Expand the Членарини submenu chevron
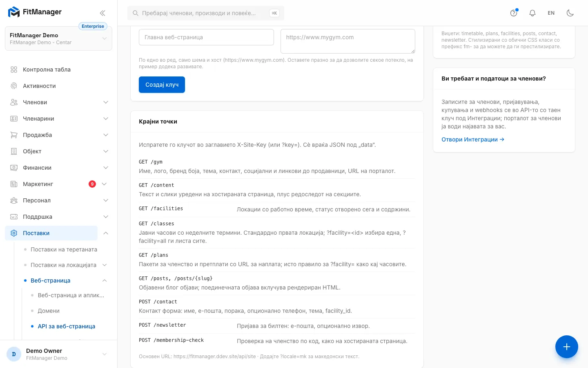This screenshot has height=368, width=588. click(x=106, y=119)
